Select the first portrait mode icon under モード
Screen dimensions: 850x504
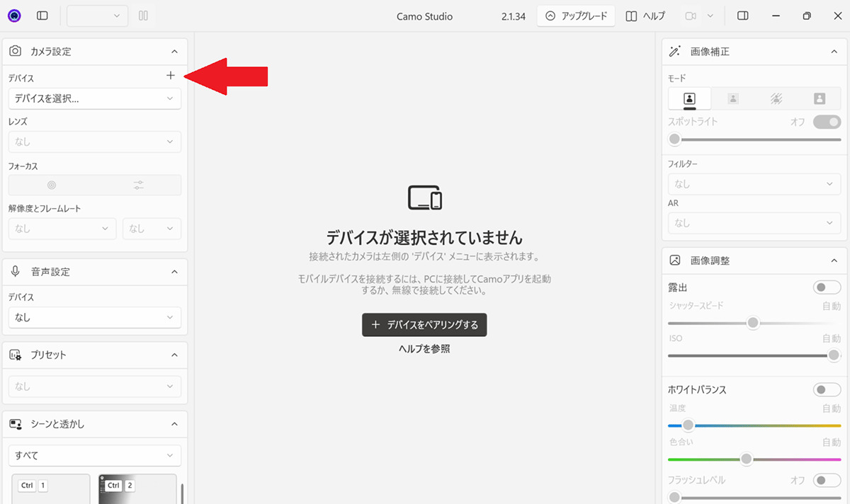pyautogui.click(x=689, y=99)
